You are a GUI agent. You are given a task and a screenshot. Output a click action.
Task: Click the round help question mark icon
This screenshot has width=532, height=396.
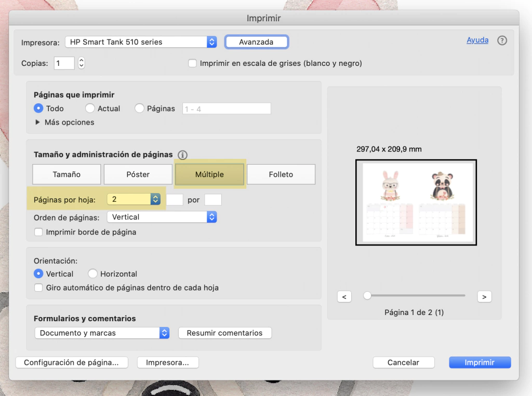(502, 40)
